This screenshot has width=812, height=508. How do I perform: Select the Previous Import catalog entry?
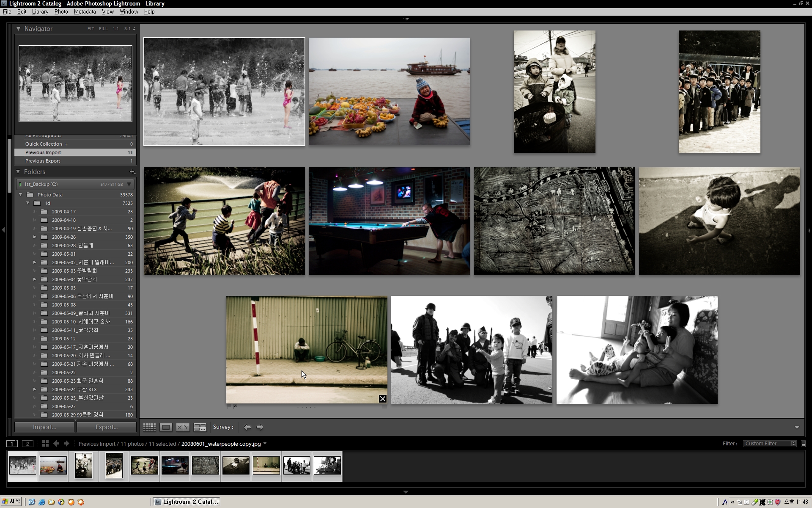click(75, 152)
